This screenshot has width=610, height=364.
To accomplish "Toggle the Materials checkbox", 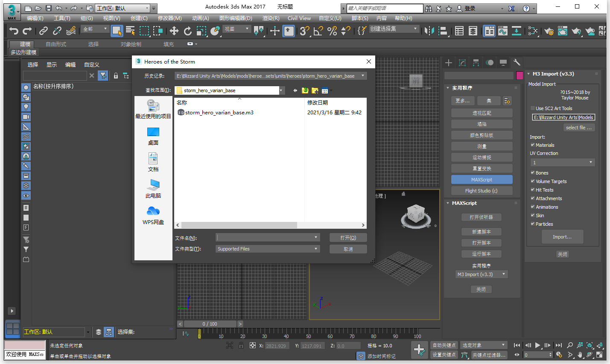I will coord(532,145).
